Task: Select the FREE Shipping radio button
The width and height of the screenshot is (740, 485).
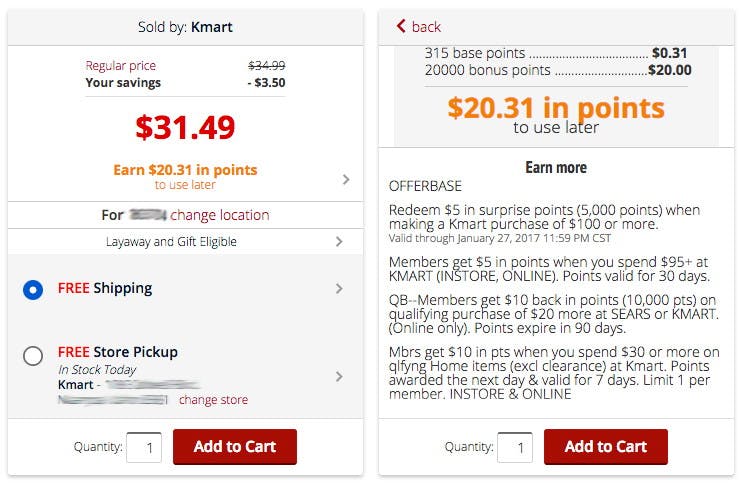Action: (x=33, y=289)
